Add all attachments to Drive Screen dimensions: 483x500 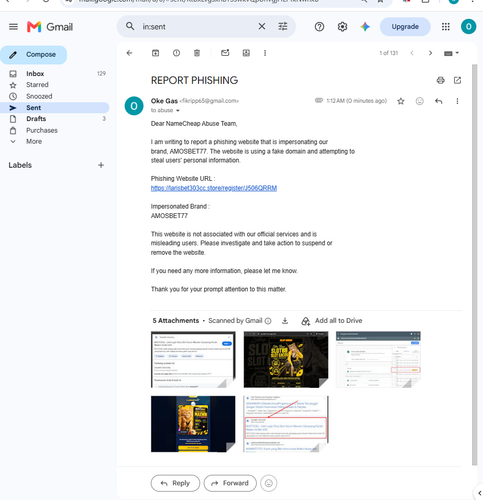[x=332, y=321]
